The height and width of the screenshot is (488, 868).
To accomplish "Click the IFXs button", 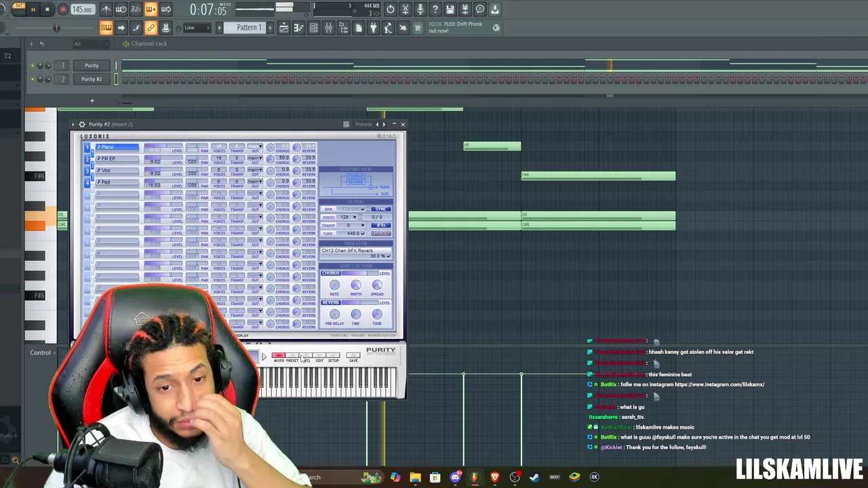I will coord(380,225).
